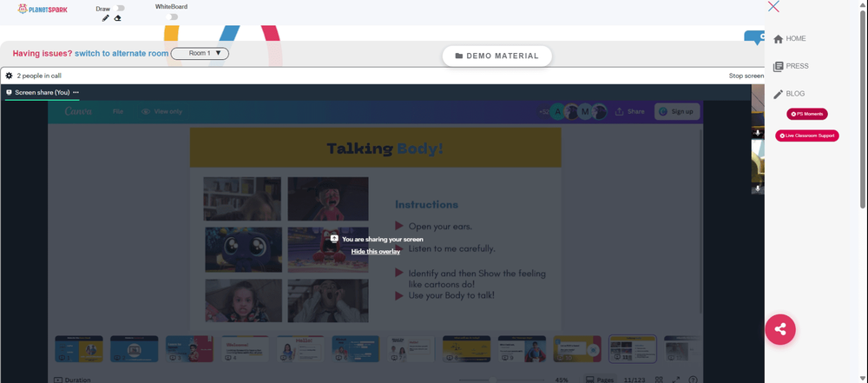Select slide thumbnail 4 Welcome
Viewport: 868px width, 383px height.
pos(245,349)
